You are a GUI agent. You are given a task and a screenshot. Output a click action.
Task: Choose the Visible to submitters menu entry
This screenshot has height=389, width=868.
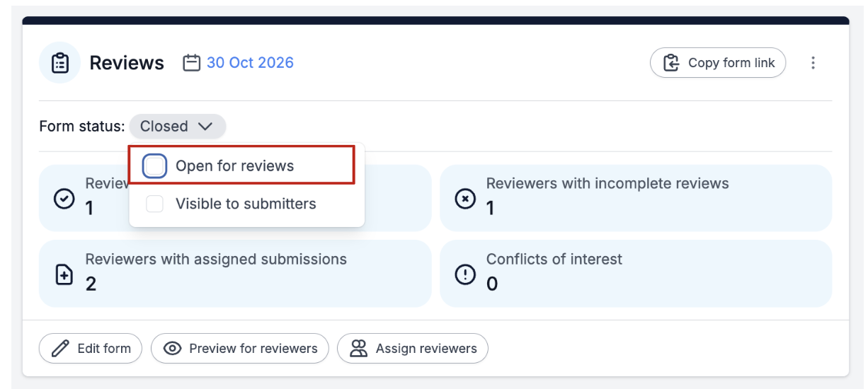246,204
